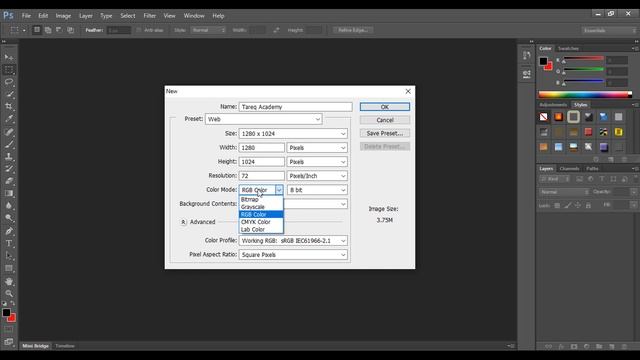Click the Save Preset button
The height and width of the screenshot is (360, 640).
[x=384, y=133]
